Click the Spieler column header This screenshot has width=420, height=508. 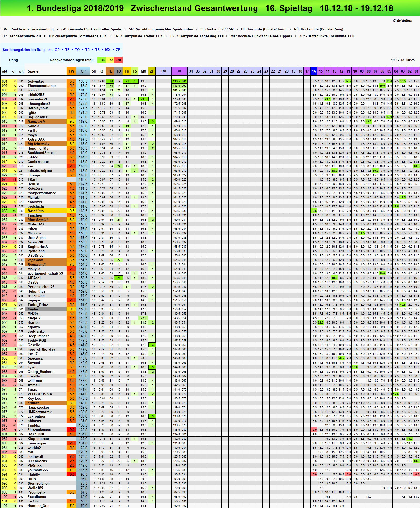(x=34, y=71)
